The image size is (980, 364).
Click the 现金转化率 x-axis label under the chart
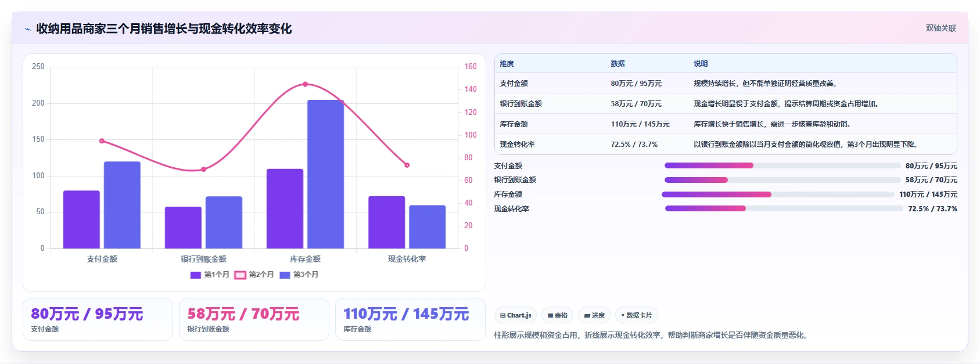(407, 259)
